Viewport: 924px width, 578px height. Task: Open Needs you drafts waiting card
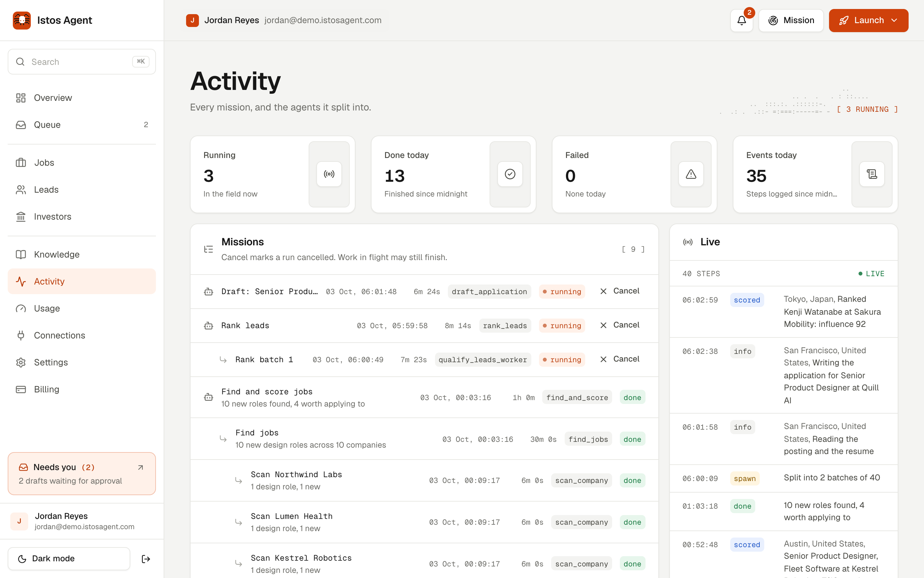[82, 474]
